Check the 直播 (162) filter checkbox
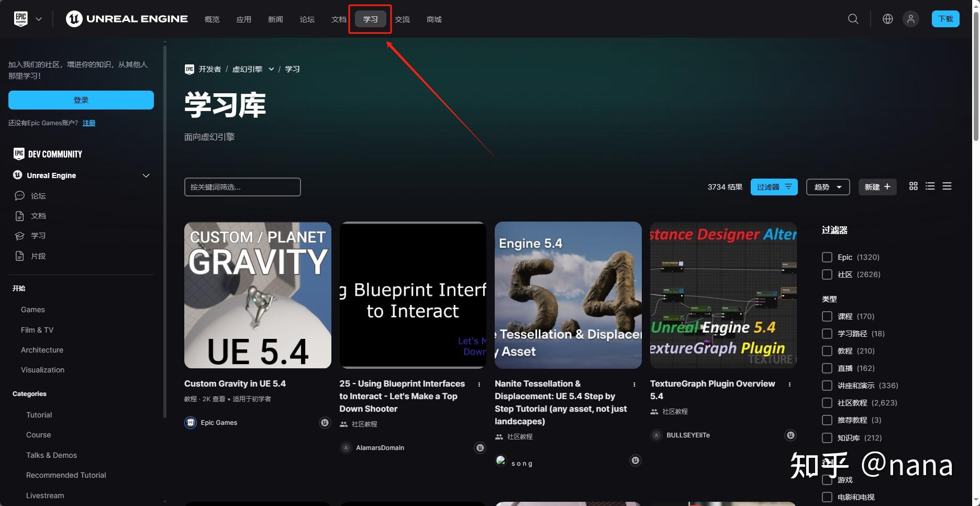This screenshot has height=506, width=980. coord(827,368)
